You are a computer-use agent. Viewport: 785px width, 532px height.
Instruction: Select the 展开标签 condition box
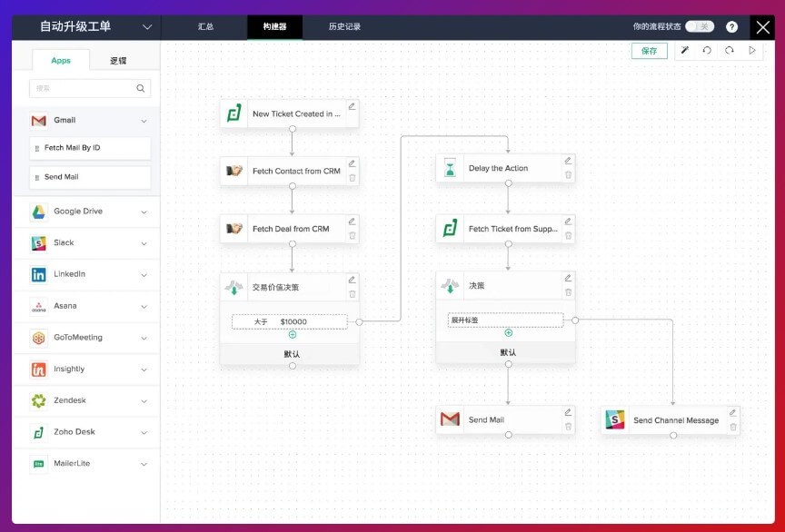(506, 320)
